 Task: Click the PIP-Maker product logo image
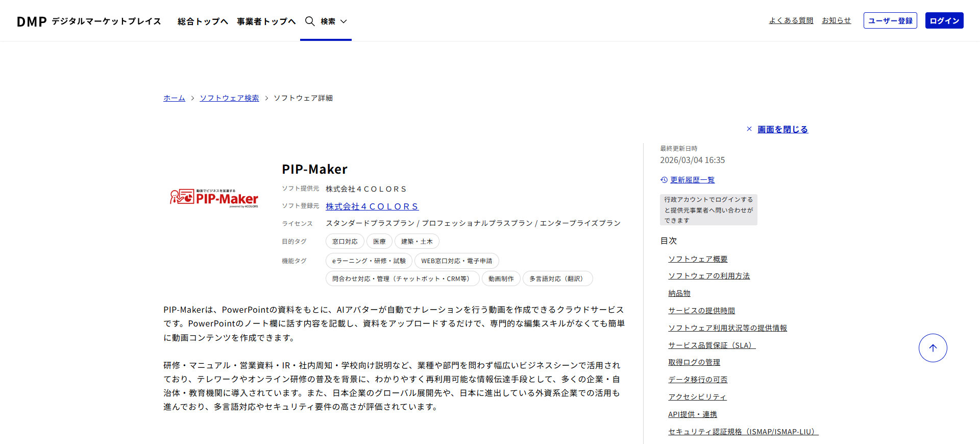(x=214, y=198)
